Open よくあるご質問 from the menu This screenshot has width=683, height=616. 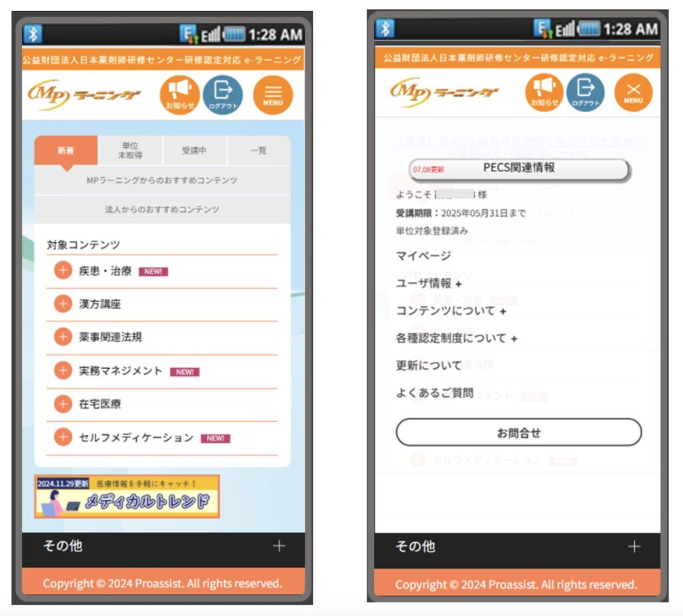[x=434, y=393]
